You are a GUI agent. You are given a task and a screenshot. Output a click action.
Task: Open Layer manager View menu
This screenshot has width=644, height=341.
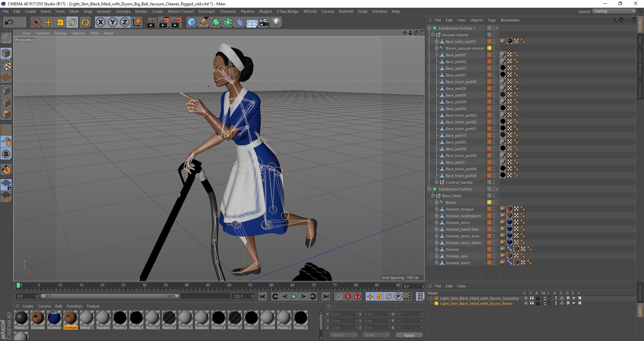[461, 286]
